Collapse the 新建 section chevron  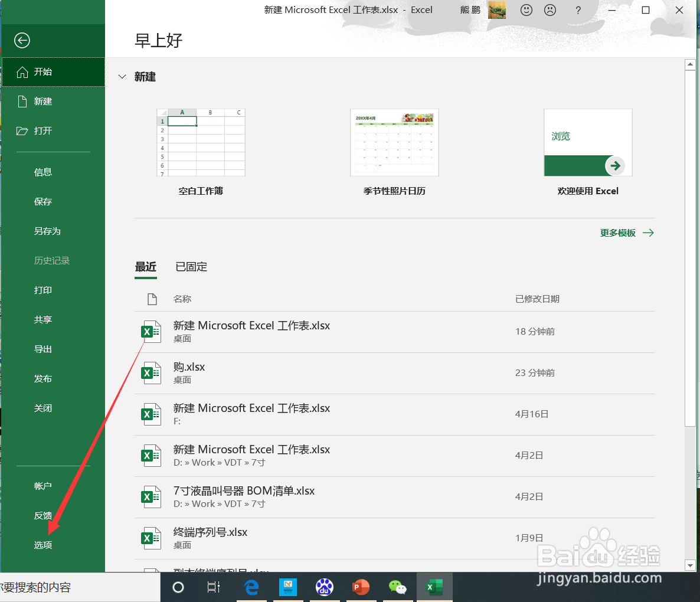click(122, 77)
